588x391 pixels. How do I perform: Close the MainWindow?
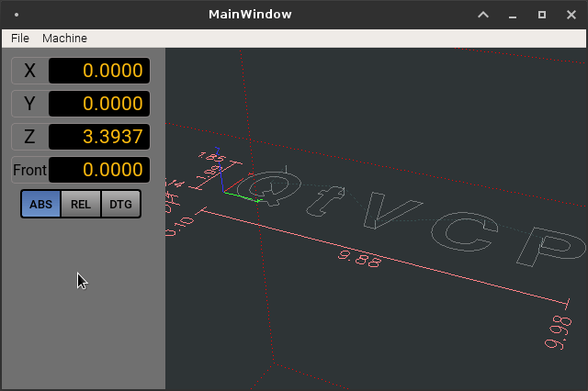pos(571,15)
